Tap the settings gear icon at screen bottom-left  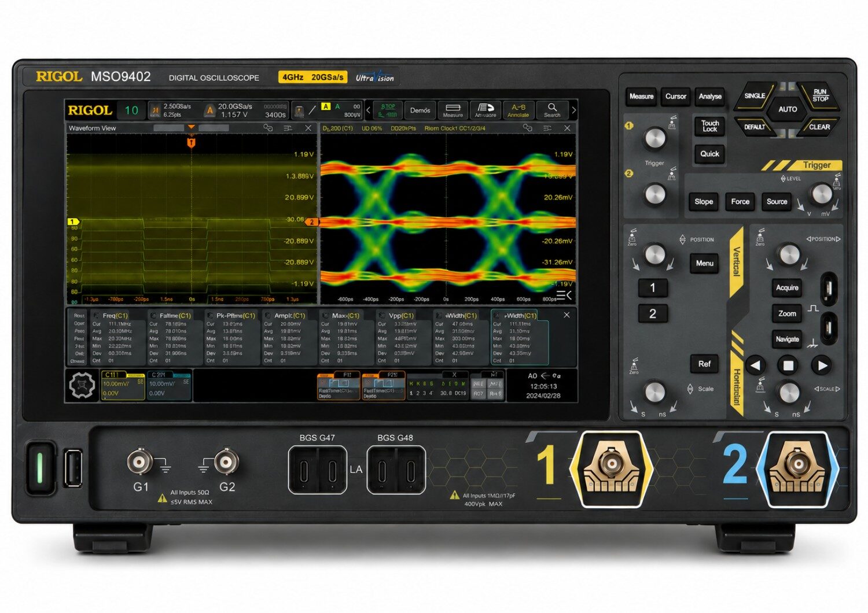(82, 386)
